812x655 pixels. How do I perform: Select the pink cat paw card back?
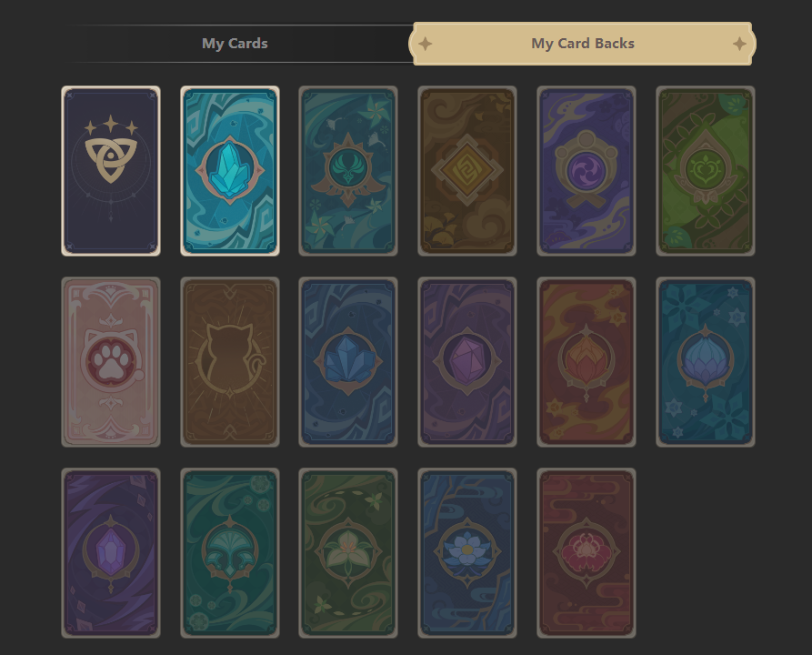click(x=111, y=362)
